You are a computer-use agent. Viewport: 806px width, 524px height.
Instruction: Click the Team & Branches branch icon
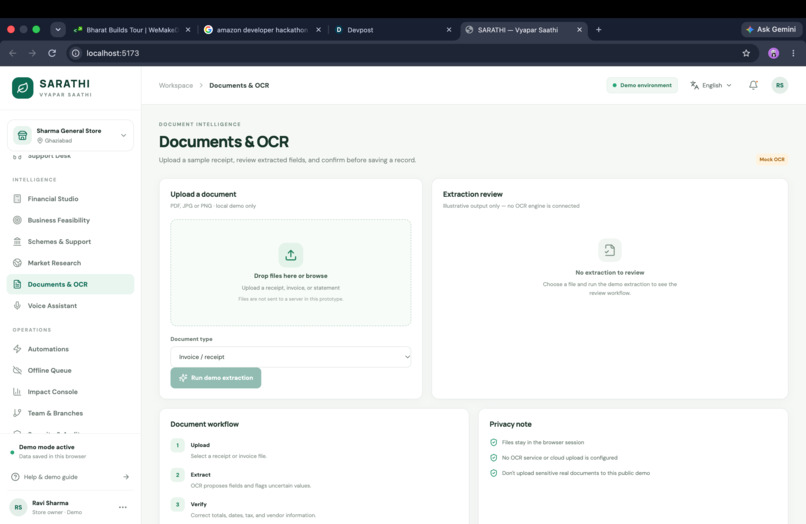coord(17,413)
